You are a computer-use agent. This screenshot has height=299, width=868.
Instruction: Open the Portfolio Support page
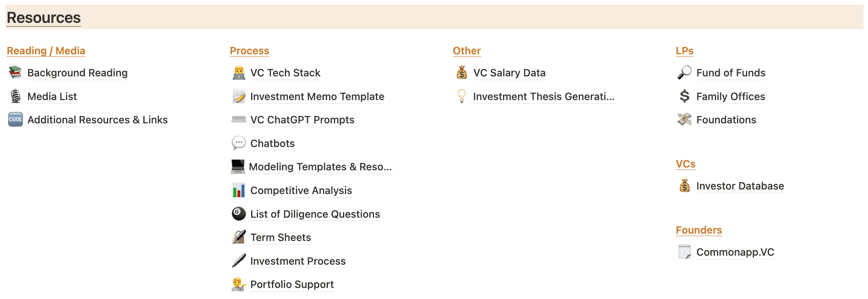[292, 284]
